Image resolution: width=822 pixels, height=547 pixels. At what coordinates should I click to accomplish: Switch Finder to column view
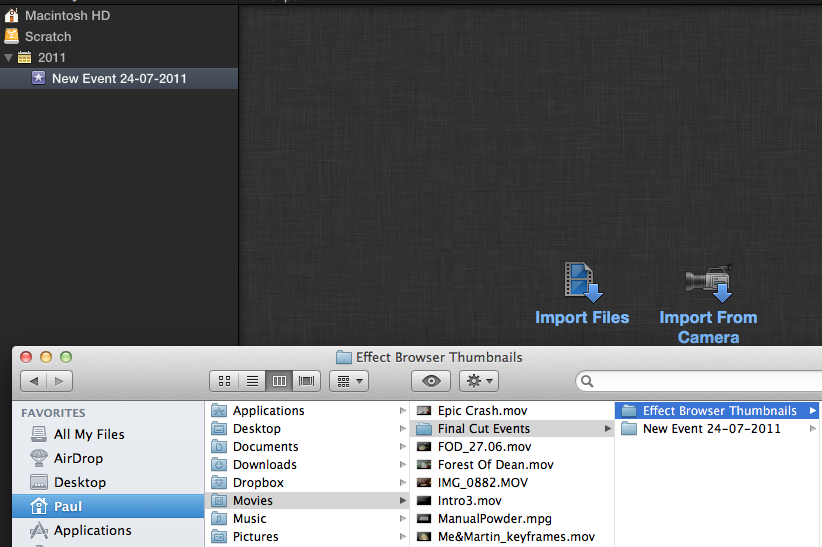pos(279,381)
